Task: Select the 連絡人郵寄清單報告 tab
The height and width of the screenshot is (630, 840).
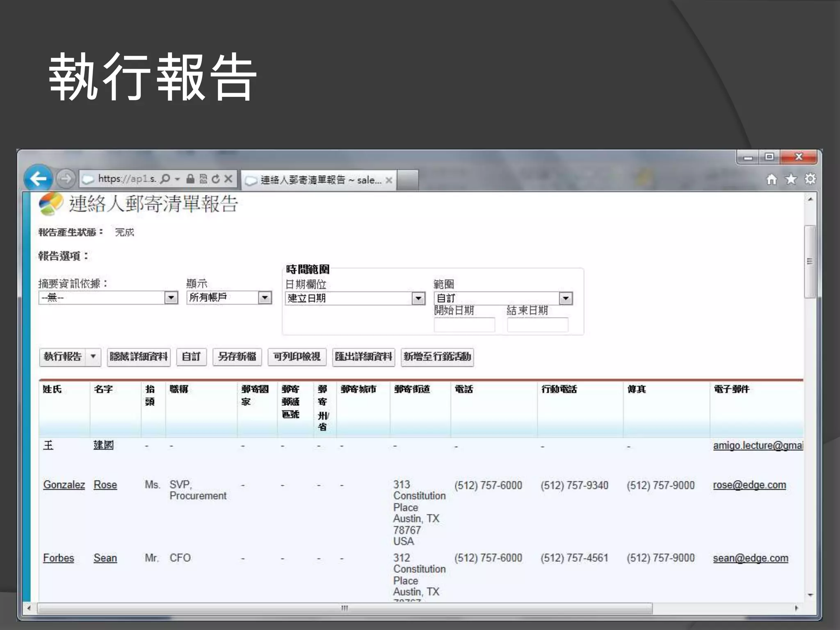Action: (x=319, y=180)
